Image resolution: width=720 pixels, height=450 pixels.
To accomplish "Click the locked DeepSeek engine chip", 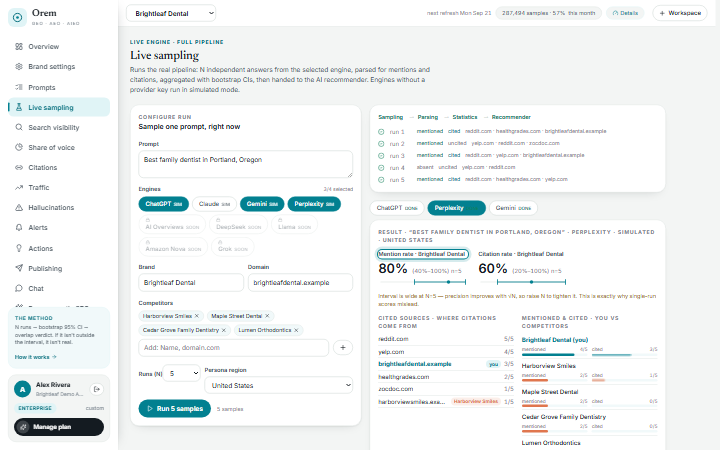I will pyautogui.click(x=238, y=225).
